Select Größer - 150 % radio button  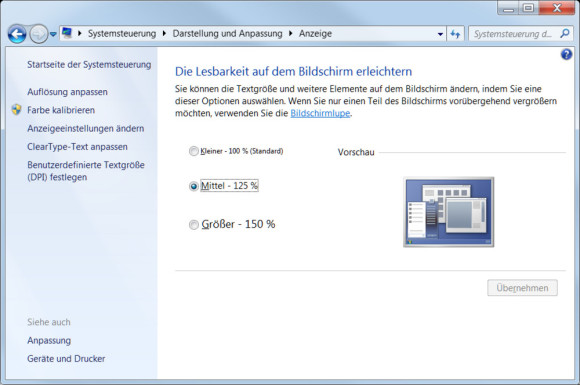pos(194,224)
